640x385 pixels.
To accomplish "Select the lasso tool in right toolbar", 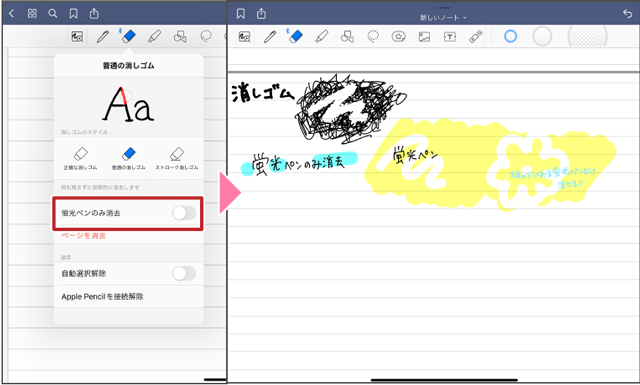I will (x=373, y=37).
